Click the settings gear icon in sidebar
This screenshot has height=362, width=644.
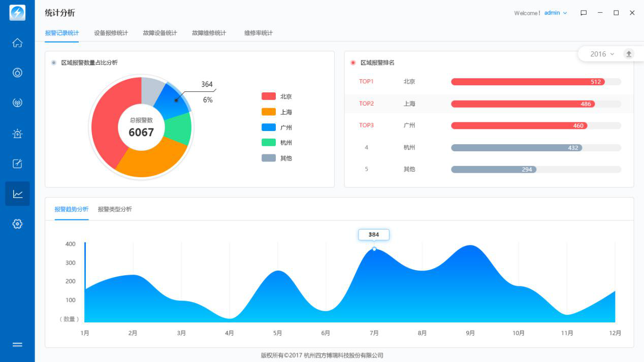tap(17, 224)
